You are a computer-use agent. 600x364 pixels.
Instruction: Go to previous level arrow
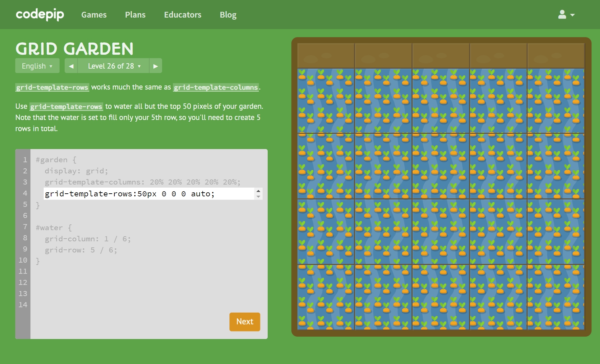point(71,66)
